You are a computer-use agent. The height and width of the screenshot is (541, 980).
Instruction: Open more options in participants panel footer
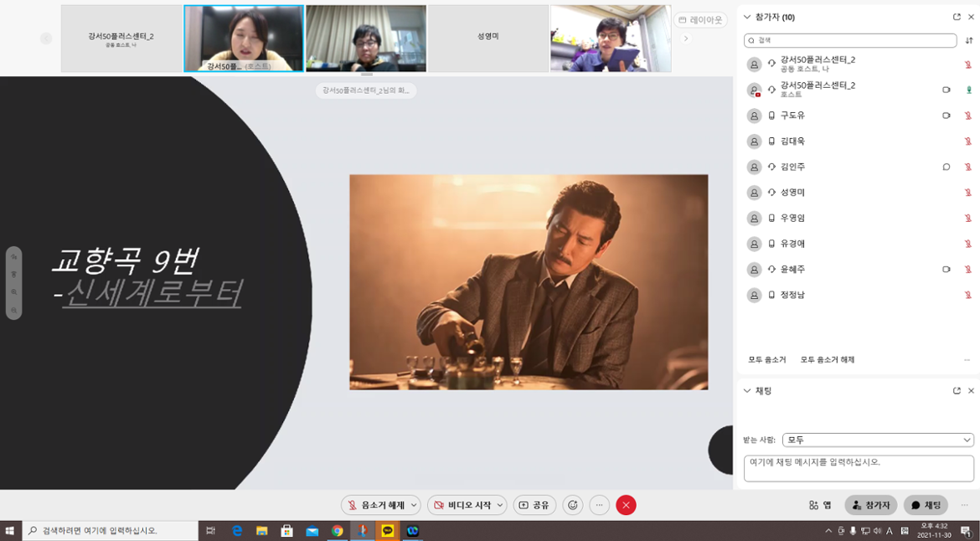pyautogui.click(x=967, y=360)
